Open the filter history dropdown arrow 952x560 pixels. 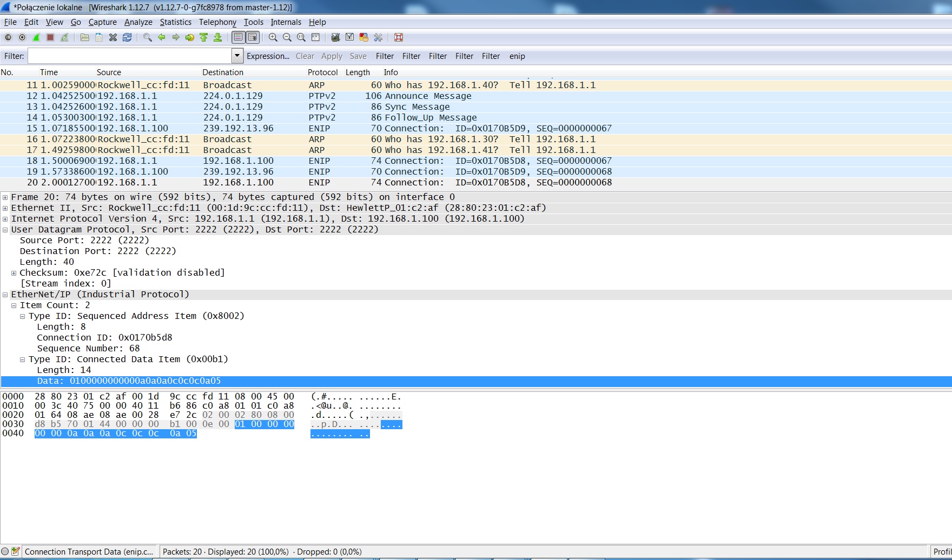coord(237,56)
